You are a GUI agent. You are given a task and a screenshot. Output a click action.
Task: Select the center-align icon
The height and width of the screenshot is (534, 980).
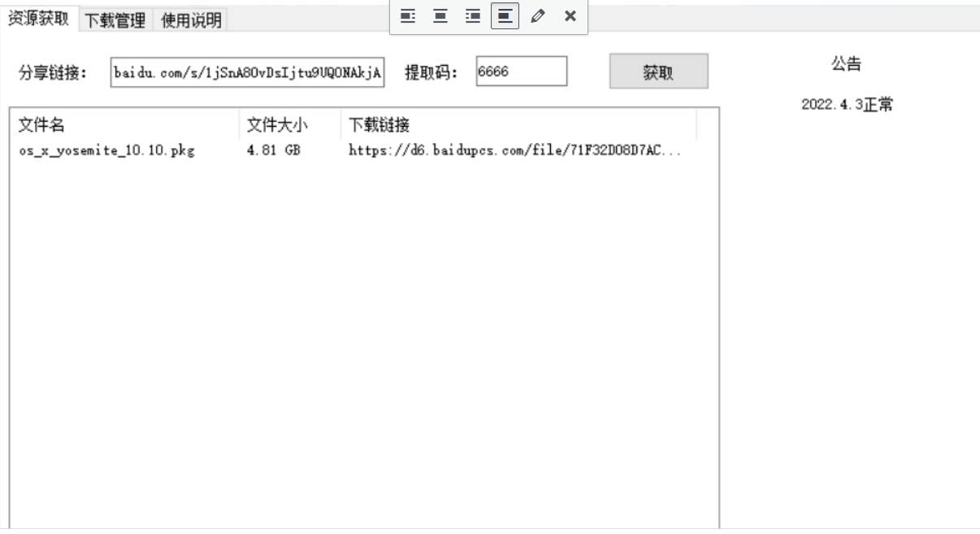tap(441, 16)
